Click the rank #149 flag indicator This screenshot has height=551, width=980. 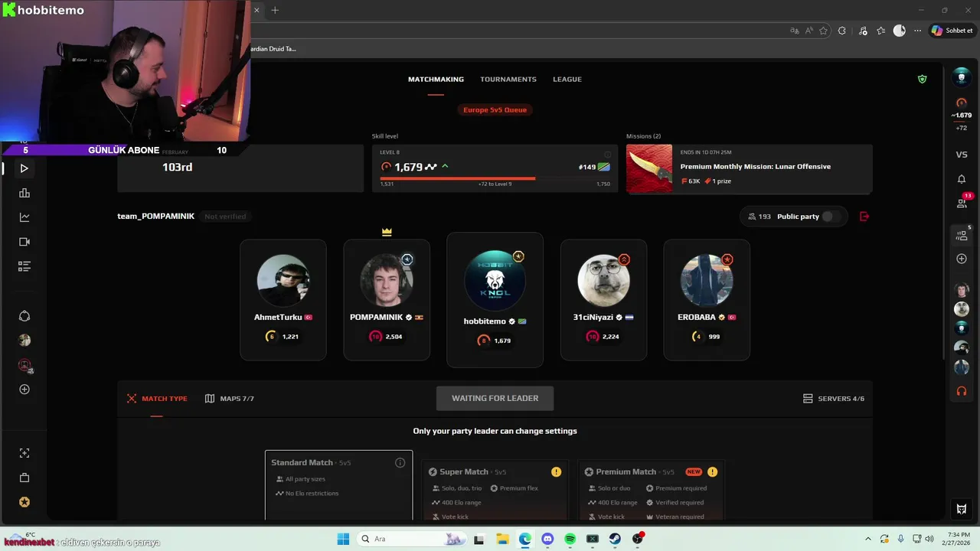click(594, 167)
